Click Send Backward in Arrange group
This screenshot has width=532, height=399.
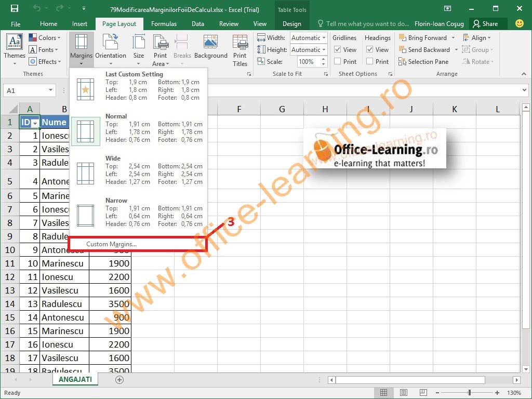point(424,49)
